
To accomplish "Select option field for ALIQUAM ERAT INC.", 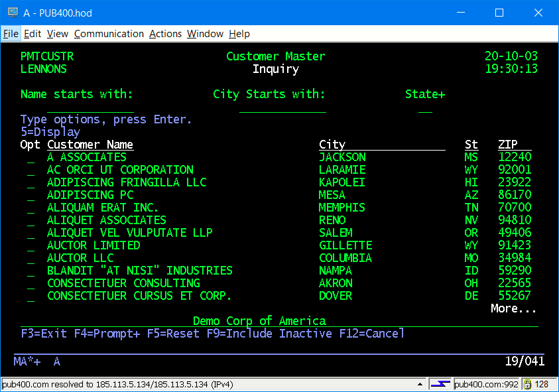I will click(31, 208).
